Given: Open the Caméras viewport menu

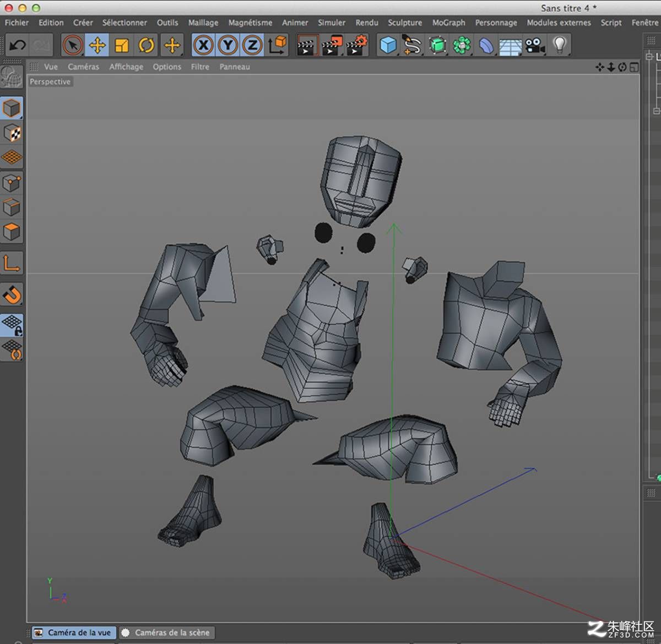Looking at the screenshot, I should (84, 67).
